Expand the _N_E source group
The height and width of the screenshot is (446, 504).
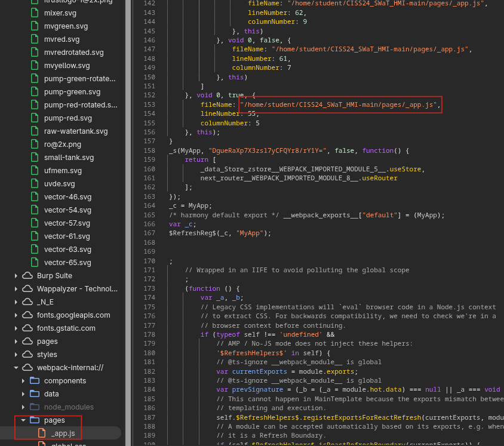(16, 302)
